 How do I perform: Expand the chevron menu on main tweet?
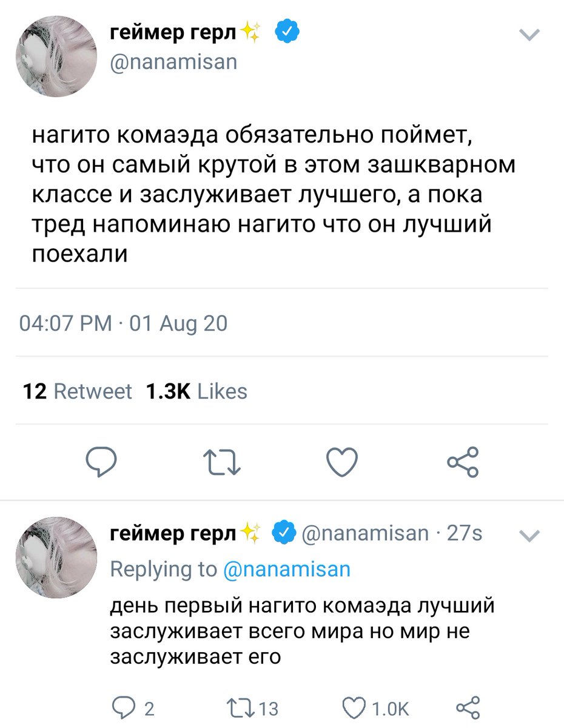pyautogui.click(x=530, y=35)
